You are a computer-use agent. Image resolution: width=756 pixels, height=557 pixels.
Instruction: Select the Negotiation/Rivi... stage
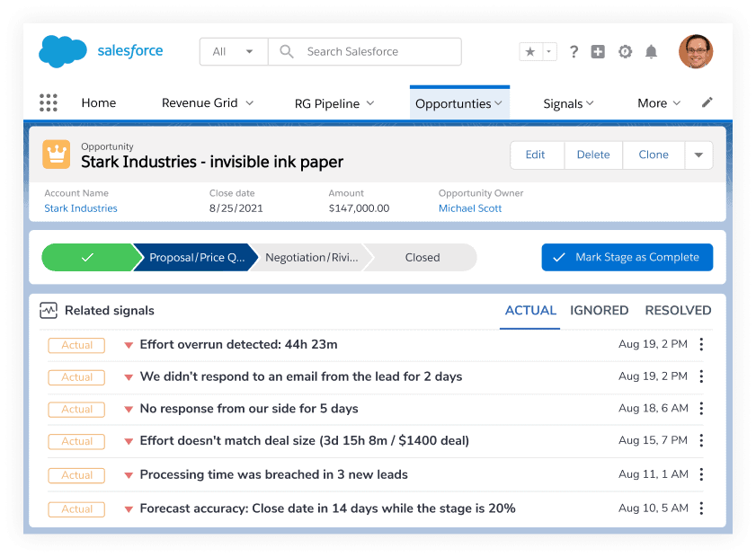pyautogui.click(x=311, y=257)
